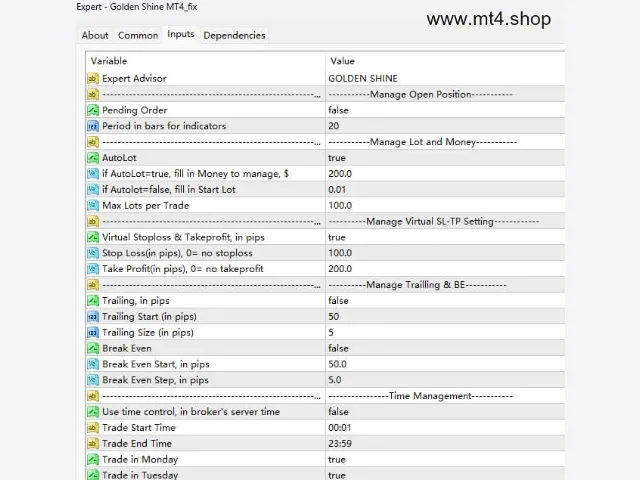Screen dimensions: 640x480
Task: Click the Start Lot double icon
Action: pyautogui.click(x=93, y=189)
